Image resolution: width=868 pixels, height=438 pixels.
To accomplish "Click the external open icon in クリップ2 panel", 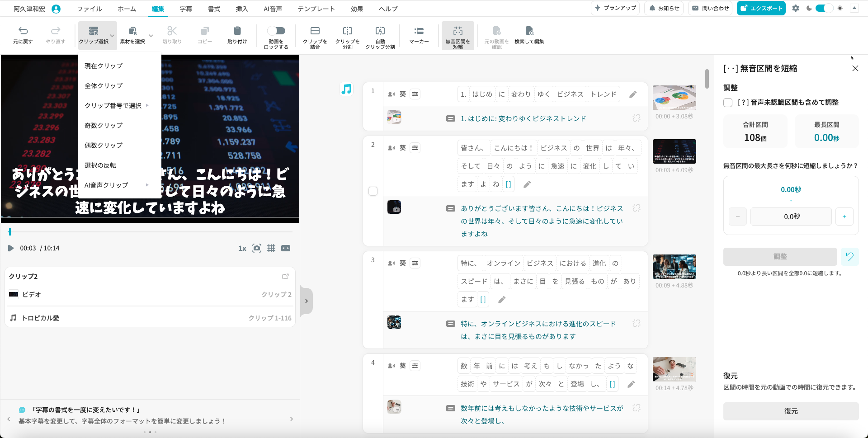I will coord(285,276).
